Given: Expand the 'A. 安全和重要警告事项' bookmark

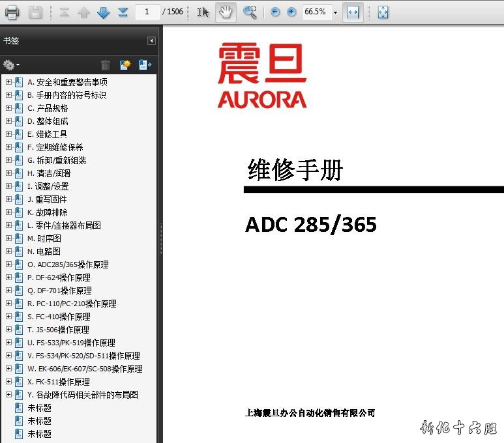Looking at the screenshot, I should point(8,82).
